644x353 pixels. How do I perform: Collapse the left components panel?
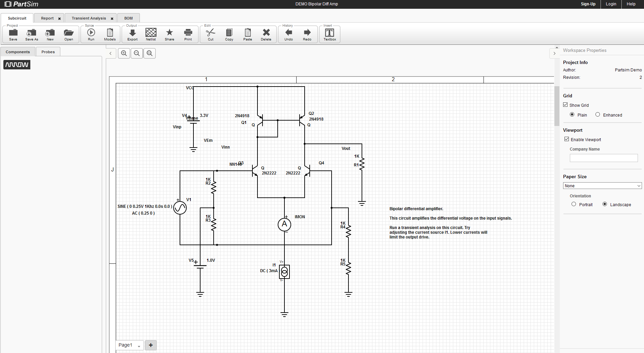[x=111, y=53]
